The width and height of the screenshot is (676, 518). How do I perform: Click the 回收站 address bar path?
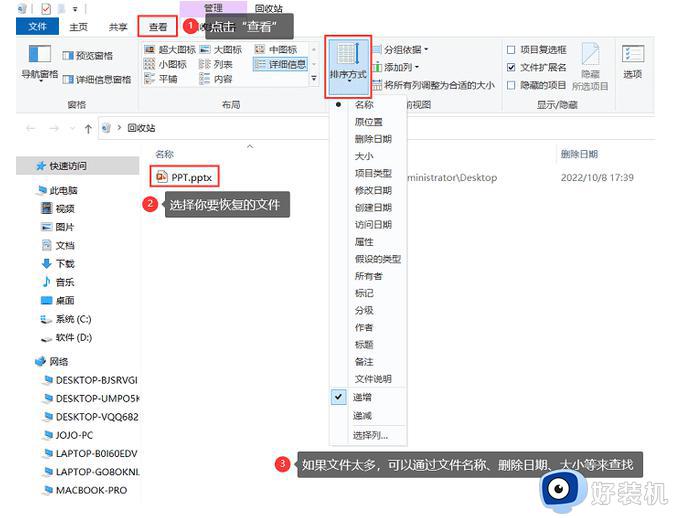point(141,128)
